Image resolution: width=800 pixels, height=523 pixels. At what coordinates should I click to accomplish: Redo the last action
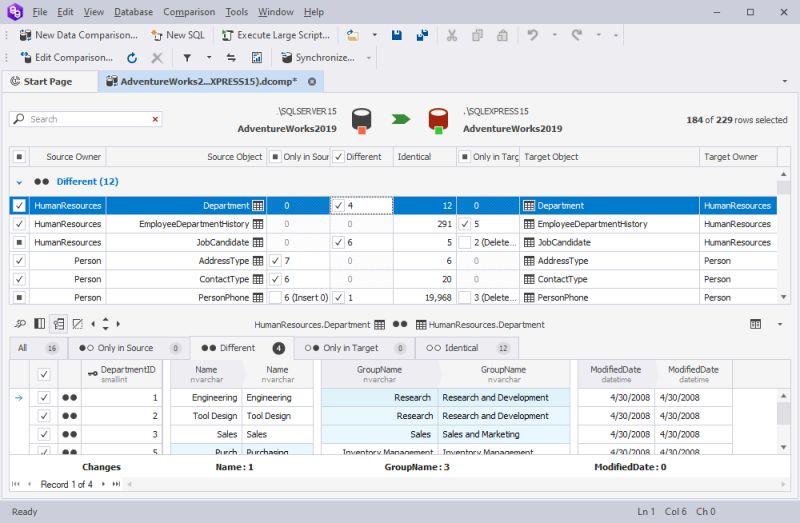(x=577, y=35)
